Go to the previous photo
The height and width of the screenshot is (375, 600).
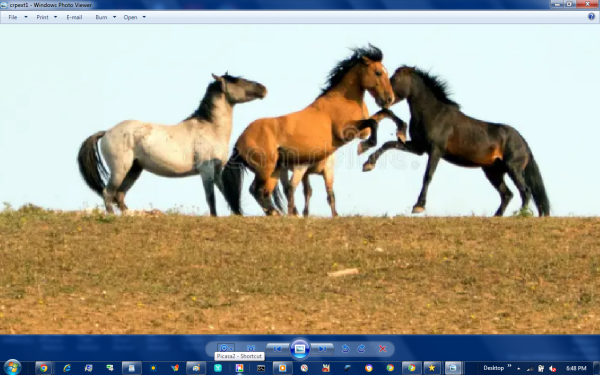tap(277, 349)
